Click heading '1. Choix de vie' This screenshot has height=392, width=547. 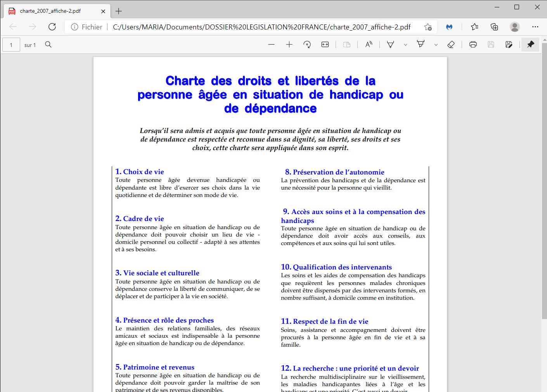pos(140,172)
